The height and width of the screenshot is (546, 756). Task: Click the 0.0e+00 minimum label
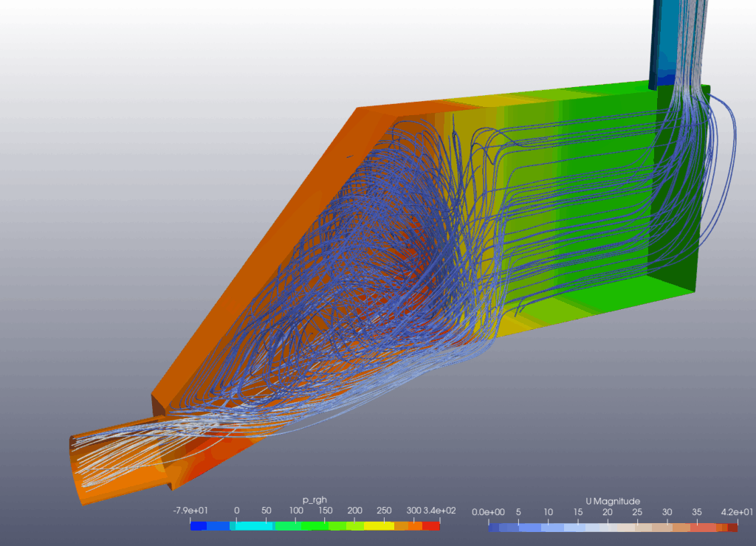[488, 512]
